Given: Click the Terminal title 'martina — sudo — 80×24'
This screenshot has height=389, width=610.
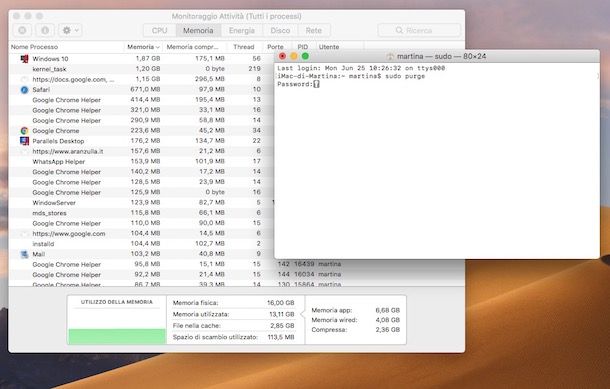Looking at the screenshot, I should point(442,56).
